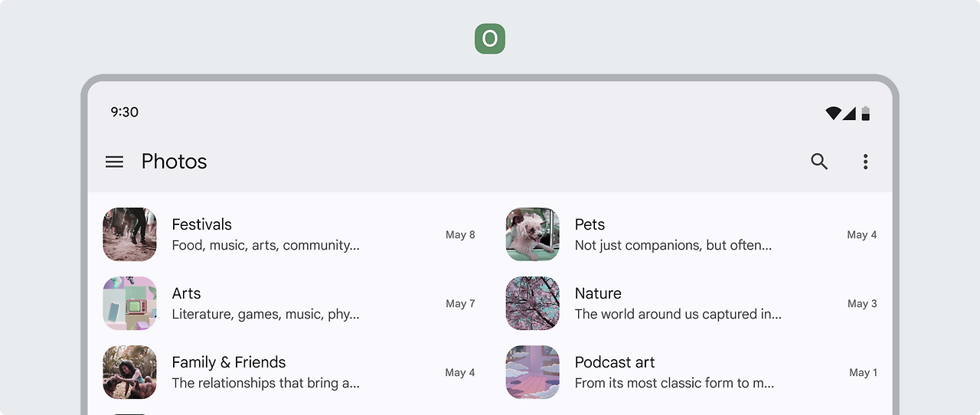Screen dimensions: 980x415
Task: Click the Photos app bar title
Action: point(175,162)
